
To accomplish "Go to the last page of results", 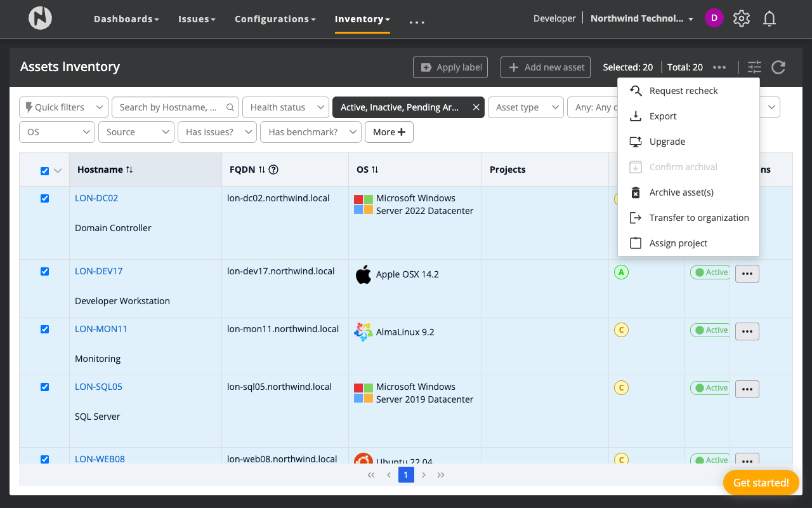I will pyautogui.click(x=441, y=475).
